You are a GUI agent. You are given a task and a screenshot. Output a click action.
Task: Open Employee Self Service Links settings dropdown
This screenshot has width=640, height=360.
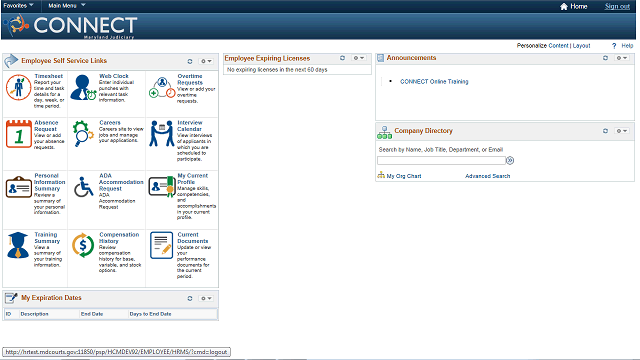point(206,61)
